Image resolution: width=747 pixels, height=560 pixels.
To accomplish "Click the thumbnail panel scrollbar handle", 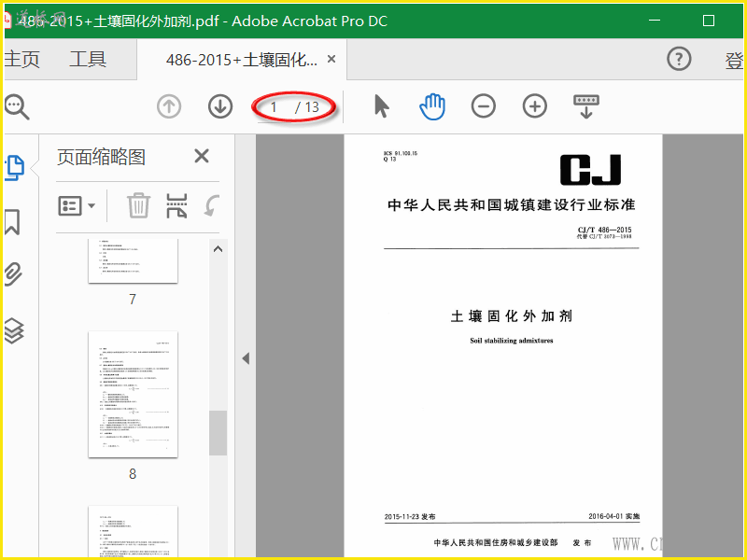I will tap(218, 433).
